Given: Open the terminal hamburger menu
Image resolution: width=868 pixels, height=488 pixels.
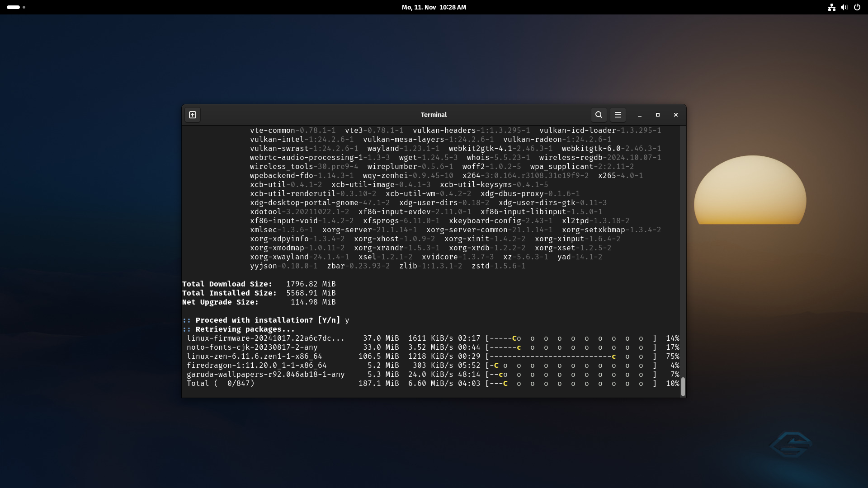Looking at the screenshot, I should coord(618,115).
